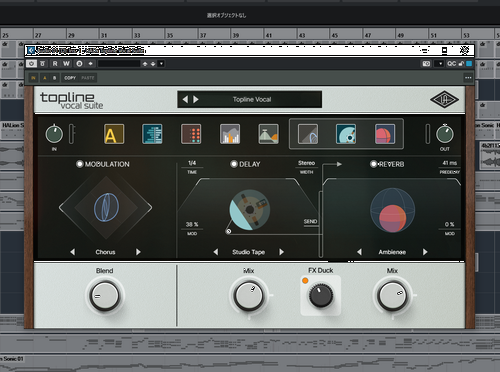Toggle the orange FX Duck enable light
500x372 pixels.
[x=305, y=281]
